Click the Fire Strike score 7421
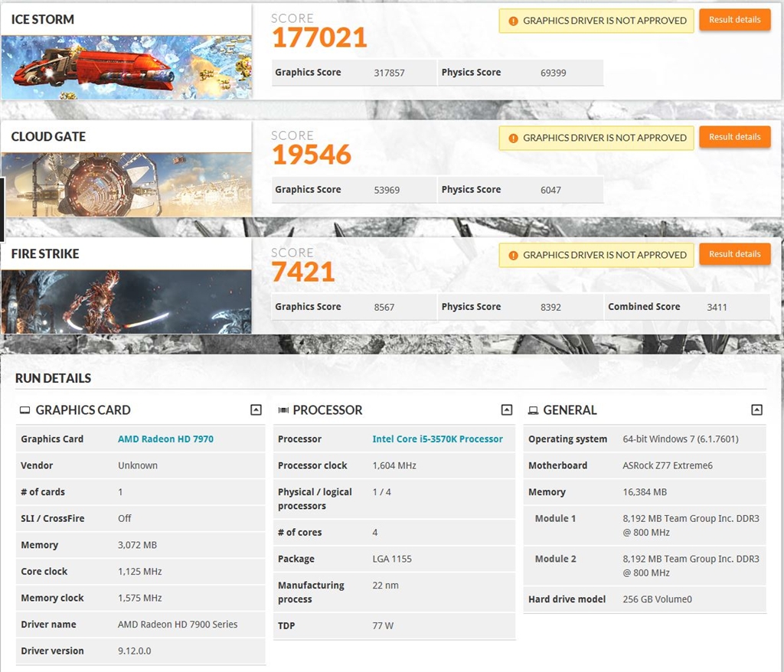The width and height of the screenshot is (784, 672). pyautogui.click(x=303, y=272)
